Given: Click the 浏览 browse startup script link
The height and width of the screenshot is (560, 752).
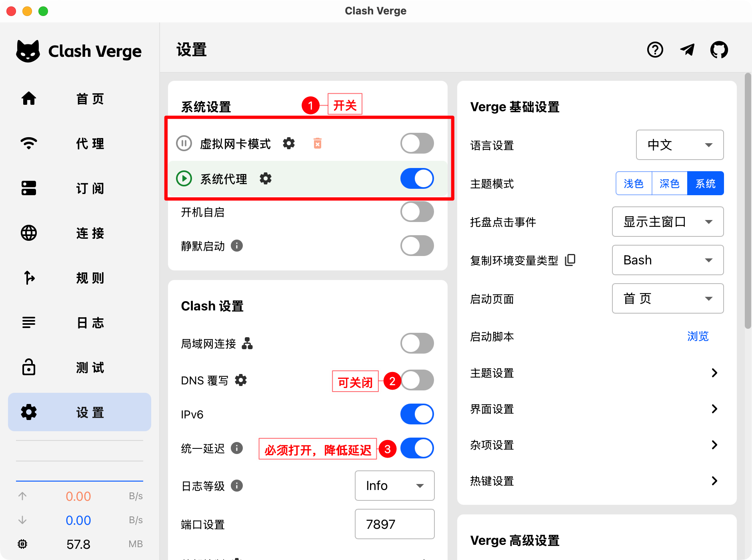Looking at the screenshot, I should point(698,336).
